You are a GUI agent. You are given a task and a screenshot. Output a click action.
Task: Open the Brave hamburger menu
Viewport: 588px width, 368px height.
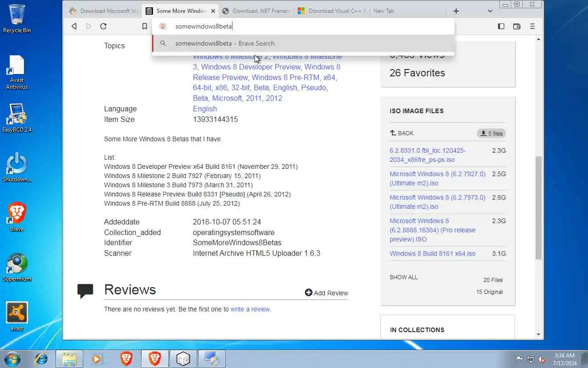[532, 26]
